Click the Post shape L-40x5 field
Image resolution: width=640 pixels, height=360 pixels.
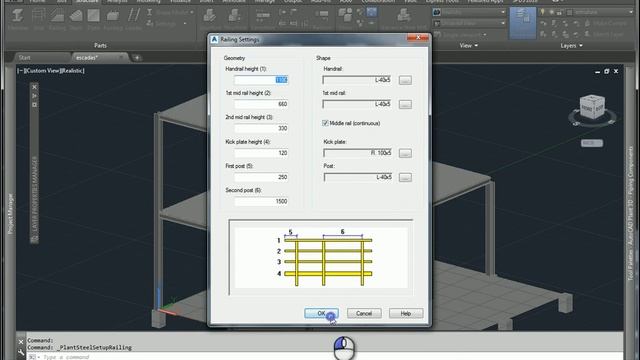point(358,178)
